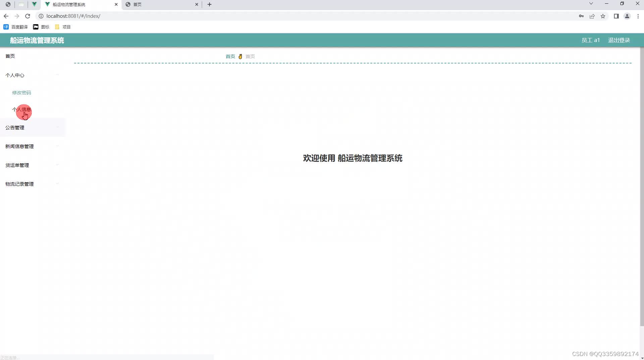Screen dimensions: 644x360
Task: Click the first 首页 breadcrumb link
Action: pos(230,56)
